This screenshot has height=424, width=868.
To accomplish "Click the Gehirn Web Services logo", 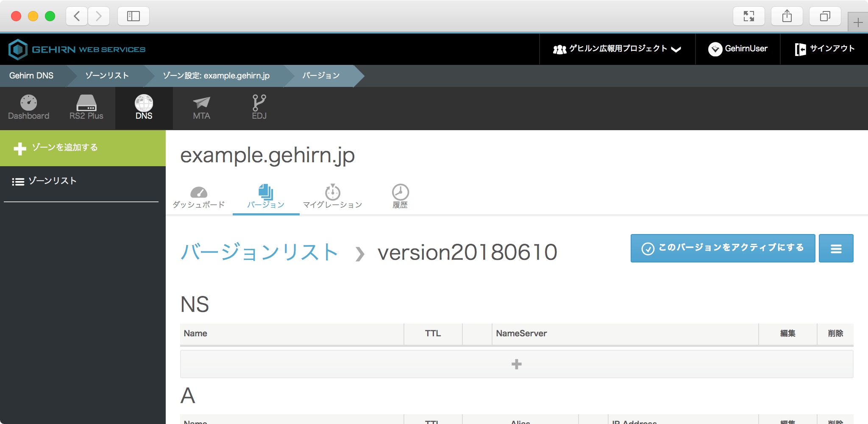I will click(x=77, y=50).
